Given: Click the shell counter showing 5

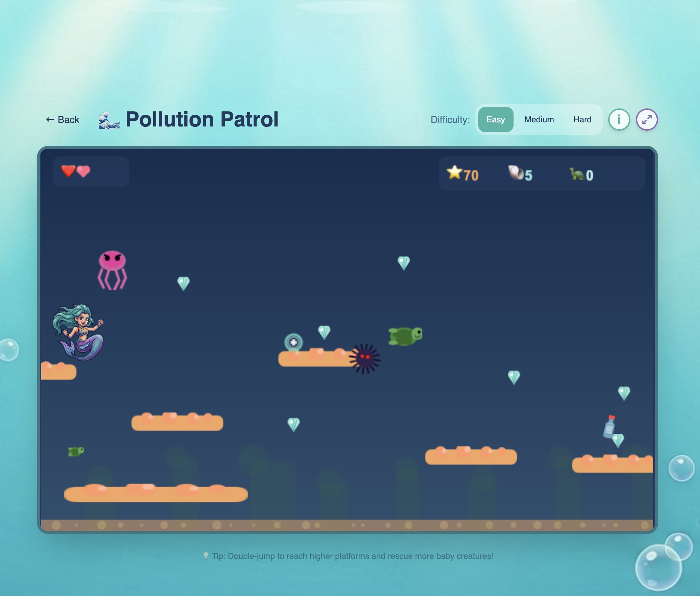Looking at the screenshot, I should tap(520, 174).
